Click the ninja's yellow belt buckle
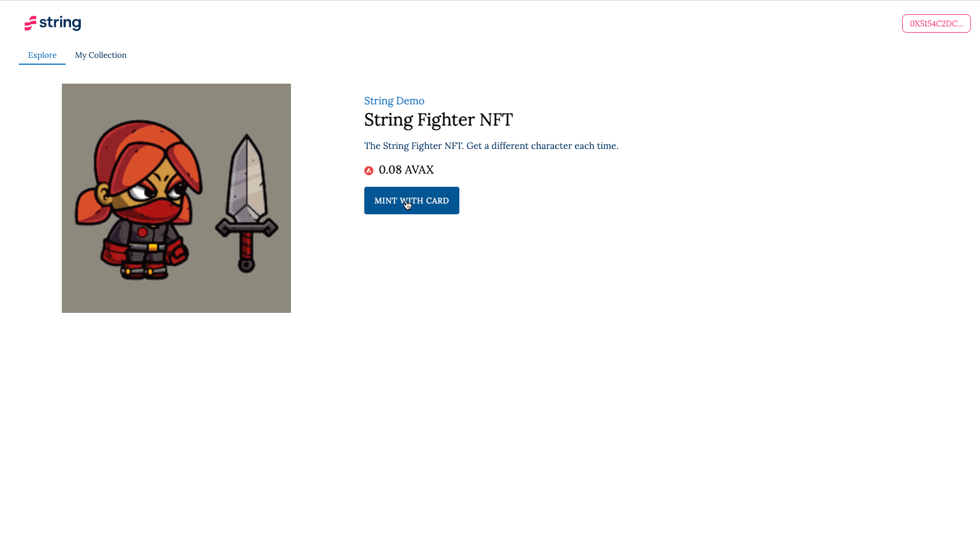 click(153, 247)
